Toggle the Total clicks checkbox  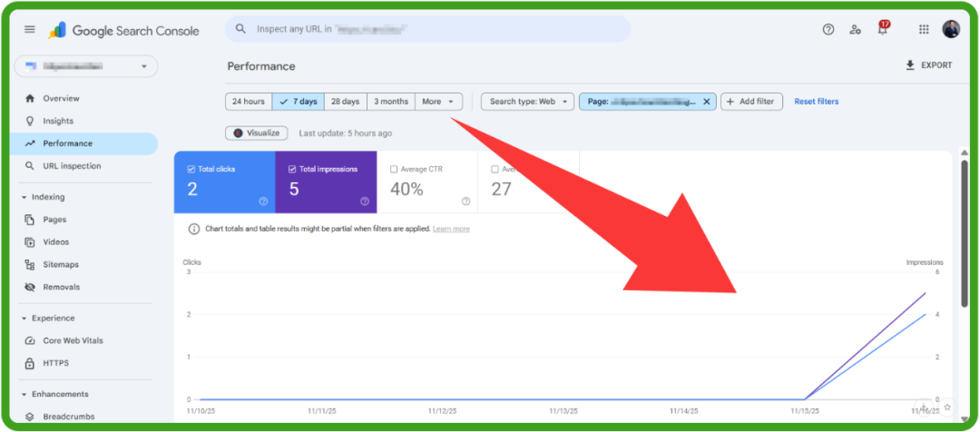pos(191,169)
